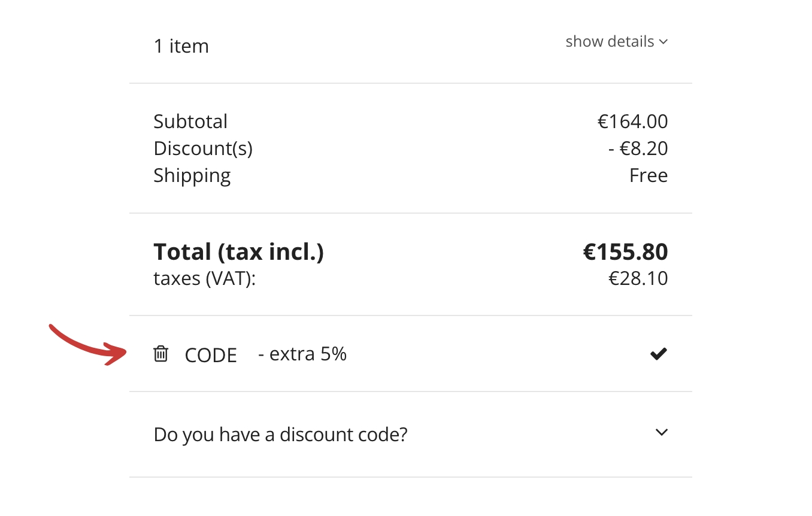Expand the discount code section chevron

pos(661,432)
